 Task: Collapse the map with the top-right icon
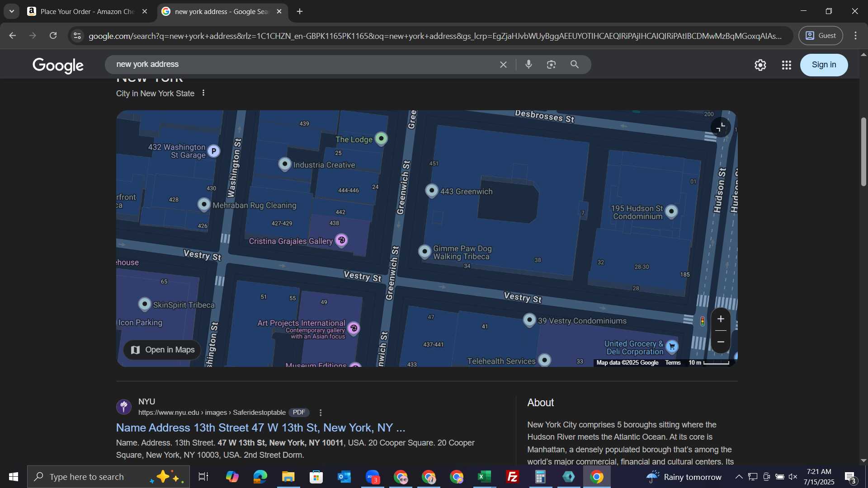click(721, 127)
